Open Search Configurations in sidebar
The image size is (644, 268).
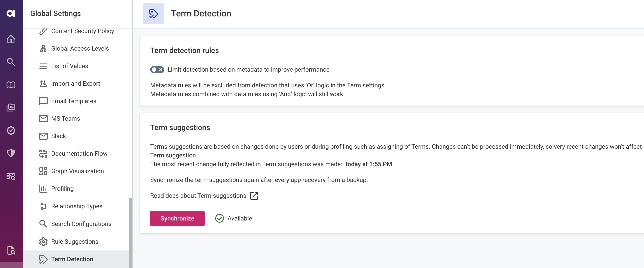[81, 224]
